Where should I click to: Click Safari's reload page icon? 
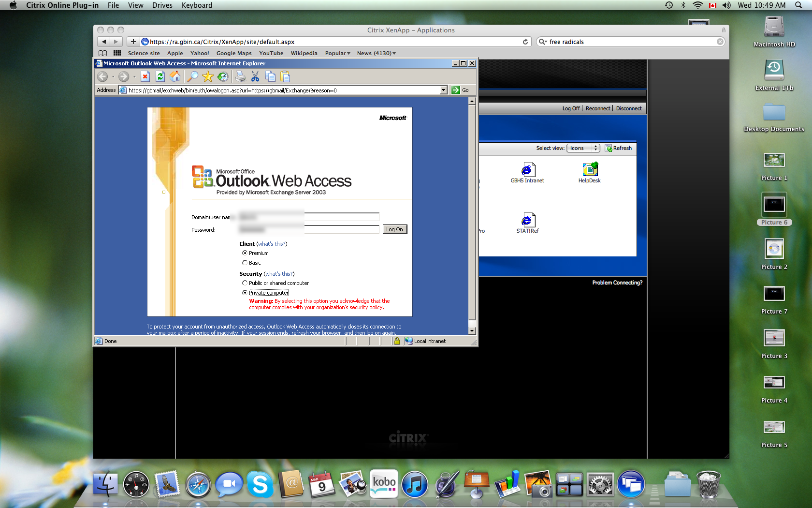pos(525,42)
